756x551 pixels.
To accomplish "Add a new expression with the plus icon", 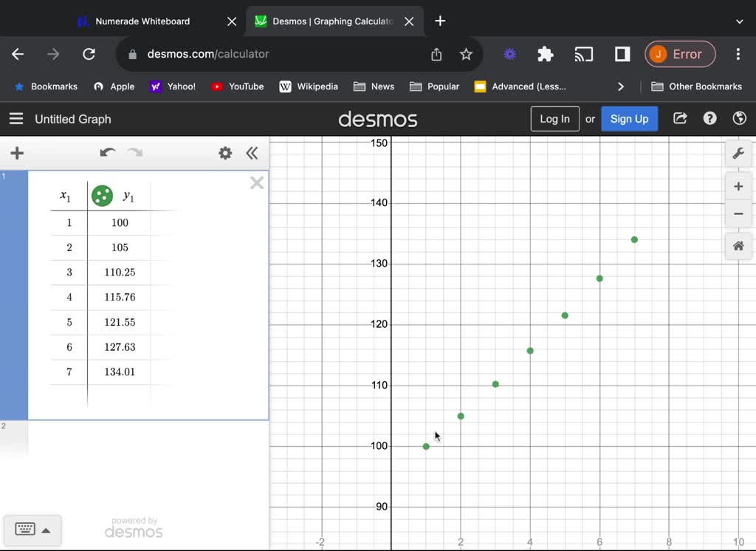I will coord(17,154).
